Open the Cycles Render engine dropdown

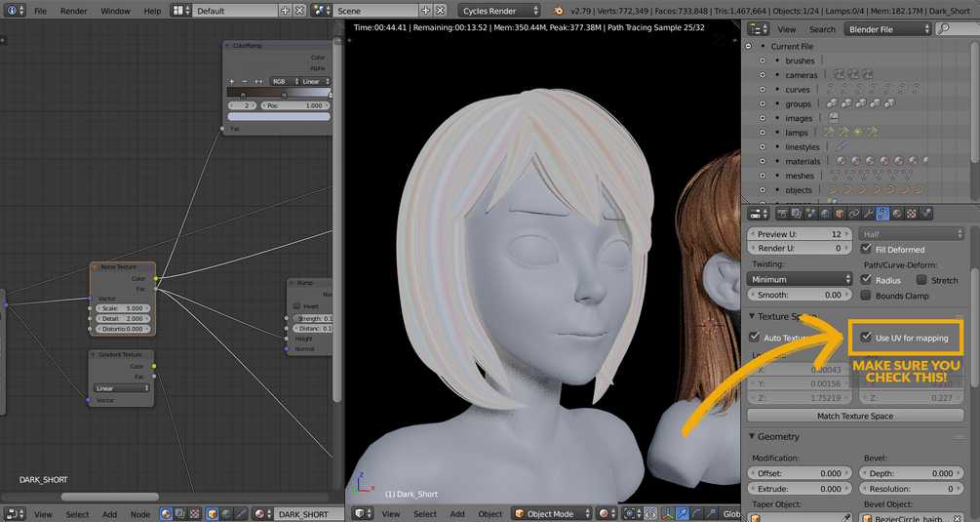pos(499,11)
